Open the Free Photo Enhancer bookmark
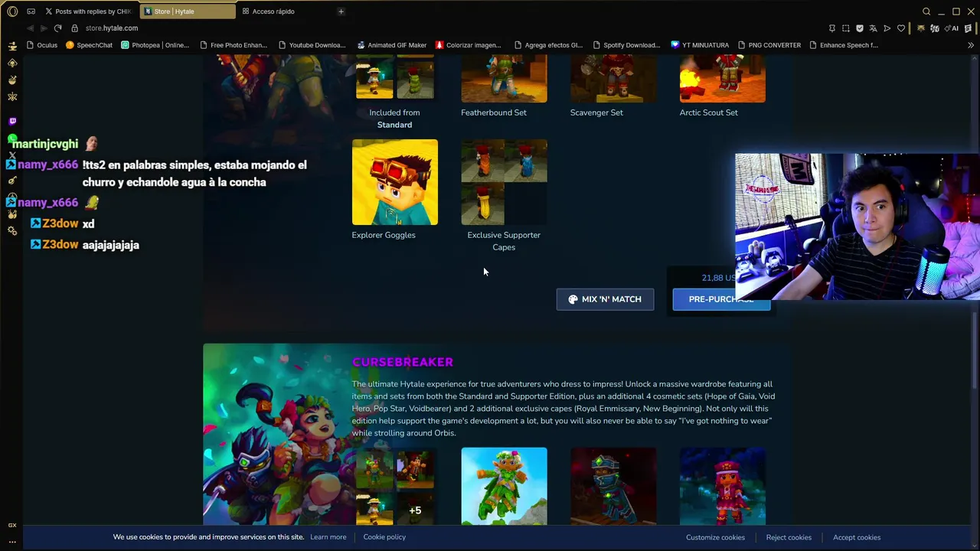Screen dimensions: 980x551 [233, 45]
